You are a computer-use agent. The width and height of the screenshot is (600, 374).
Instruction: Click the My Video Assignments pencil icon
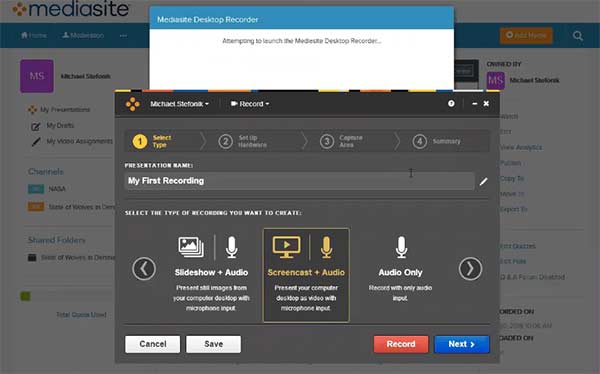[x=36, y=142]
